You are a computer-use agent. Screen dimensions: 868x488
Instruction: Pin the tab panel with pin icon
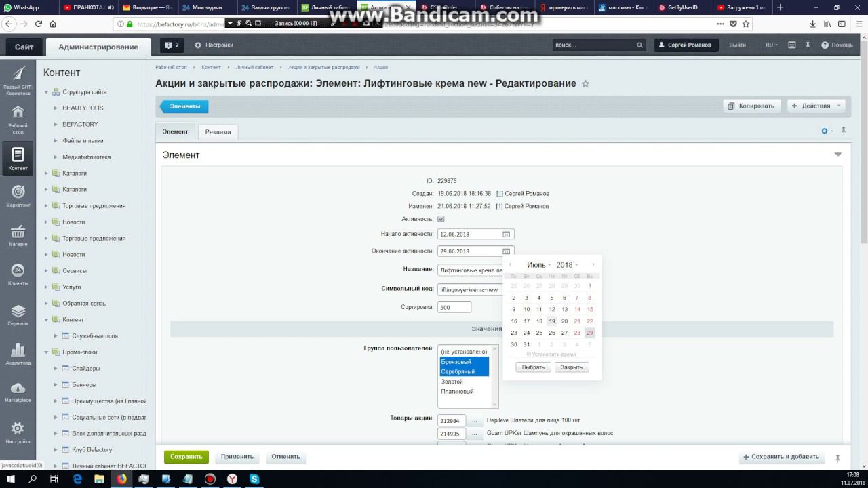[x=844, y=131]
